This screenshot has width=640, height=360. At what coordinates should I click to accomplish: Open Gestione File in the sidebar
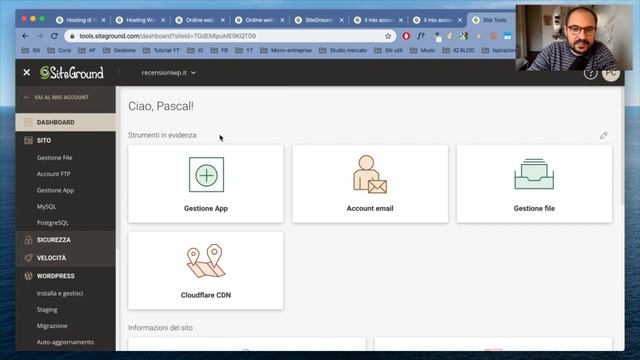coord(54,158)
